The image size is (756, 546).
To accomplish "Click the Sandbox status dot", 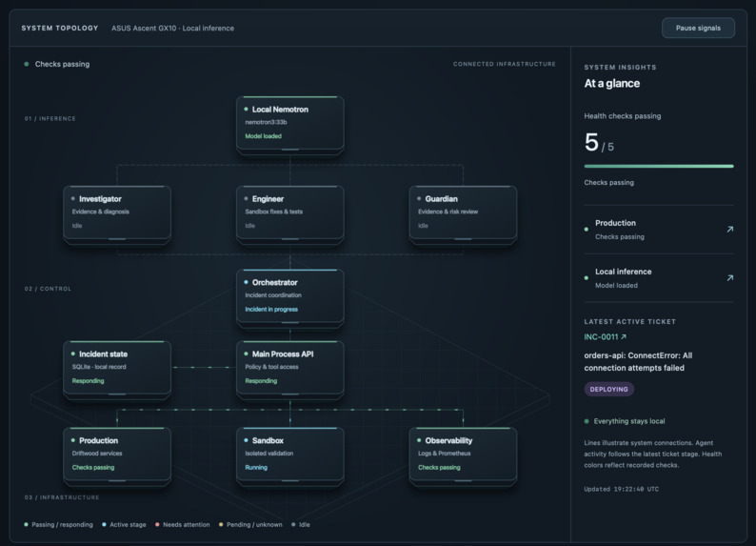I will tap(246, 440).
